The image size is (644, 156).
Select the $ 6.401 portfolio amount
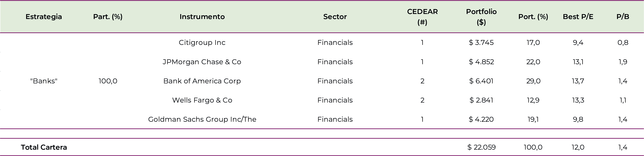(x=481, y=81)
